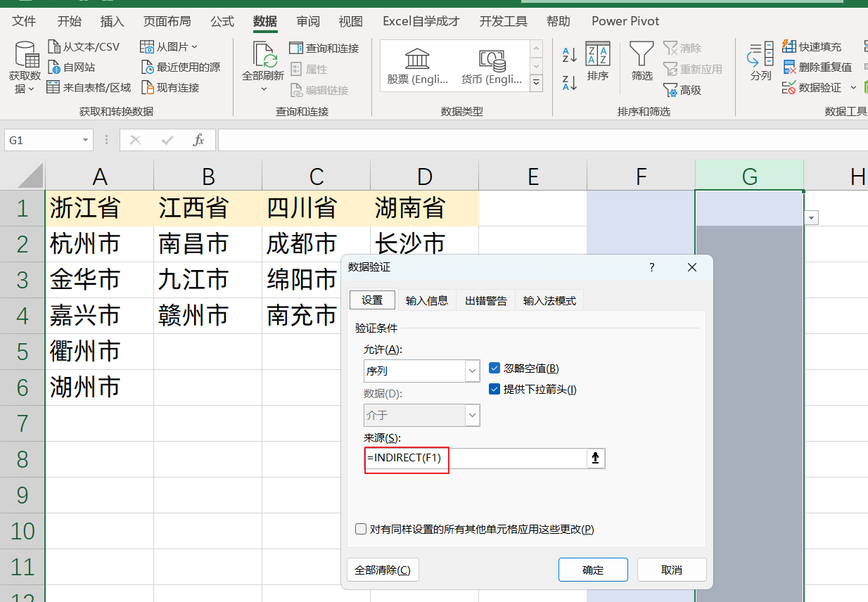
Task: Sort ascending A to Z
Action: point(570,55)
